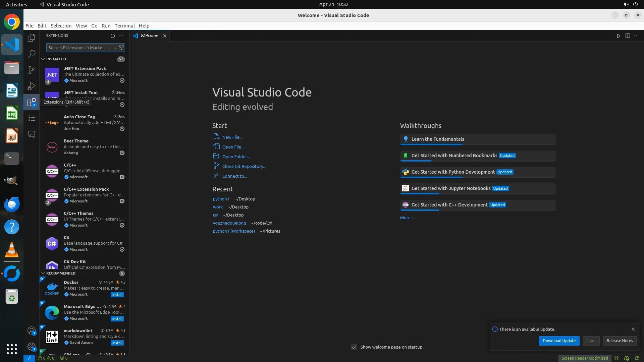The image size is (644, 362).
Task: Open Get Started with Python Development walkthrough
Action: pos(453,172)
